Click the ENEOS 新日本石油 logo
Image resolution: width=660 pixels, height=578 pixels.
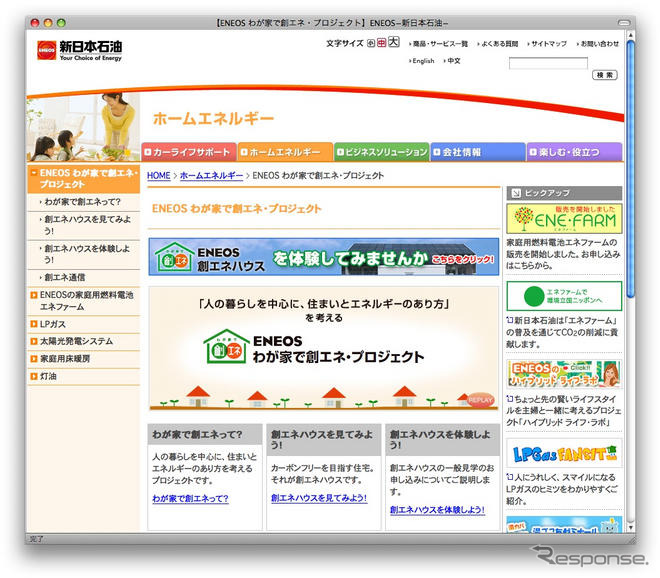point(79,51)
